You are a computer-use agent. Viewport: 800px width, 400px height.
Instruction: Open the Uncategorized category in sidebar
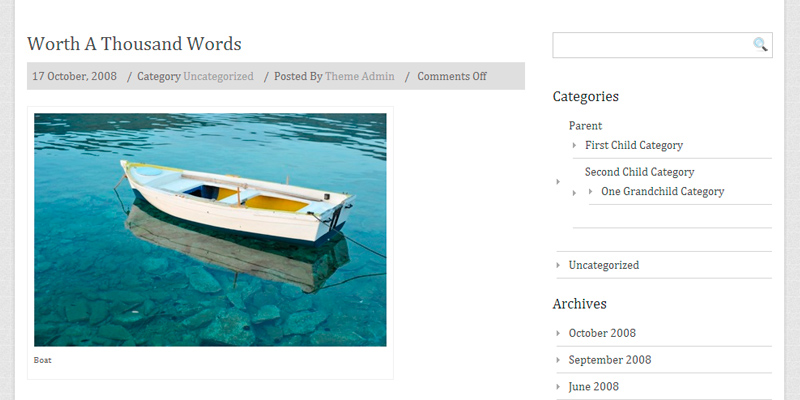[x=603, y=265]
